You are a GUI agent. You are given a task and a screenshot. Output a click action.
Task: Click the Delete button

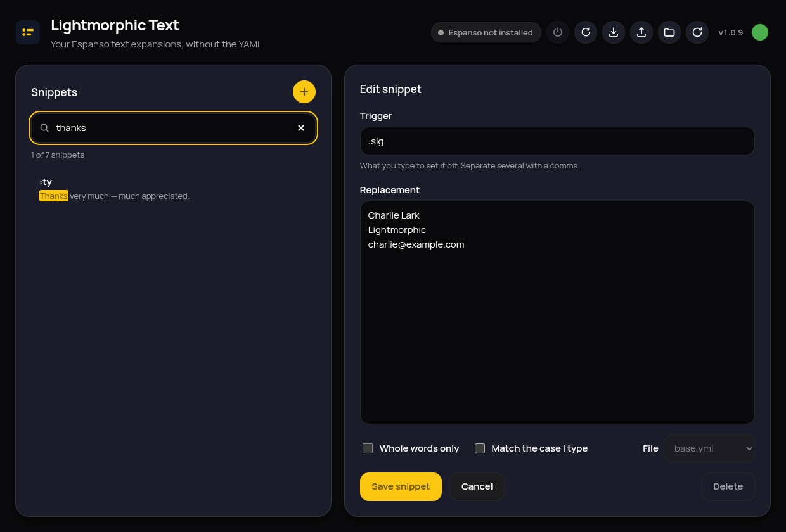(x=728, y=486)
